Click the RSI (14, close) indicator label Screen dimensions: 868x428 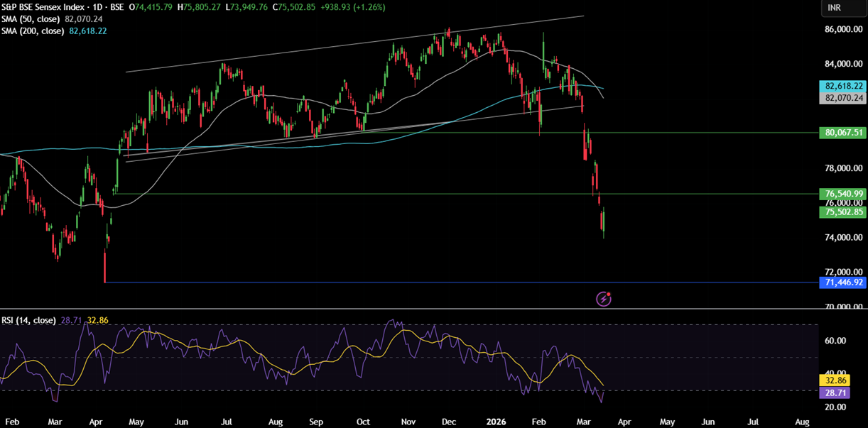28,320
